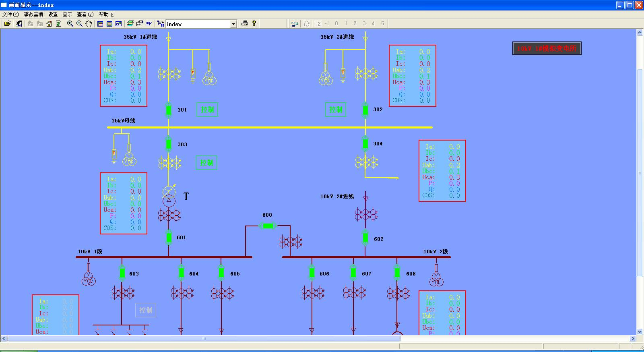The height and width of the screenshot is (352, 644).
Task: Expand the index screen dropdown arrow
Action: pos(233,24)
